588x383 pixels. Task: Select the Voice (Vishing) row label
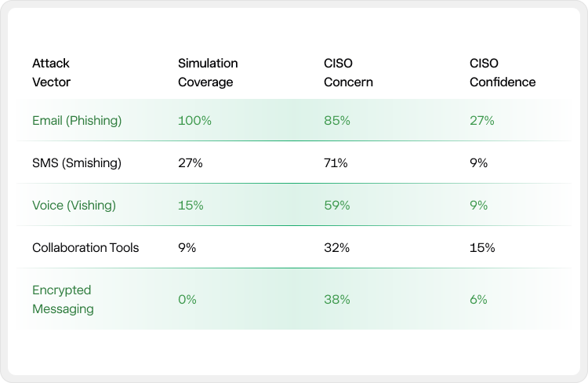74,206
